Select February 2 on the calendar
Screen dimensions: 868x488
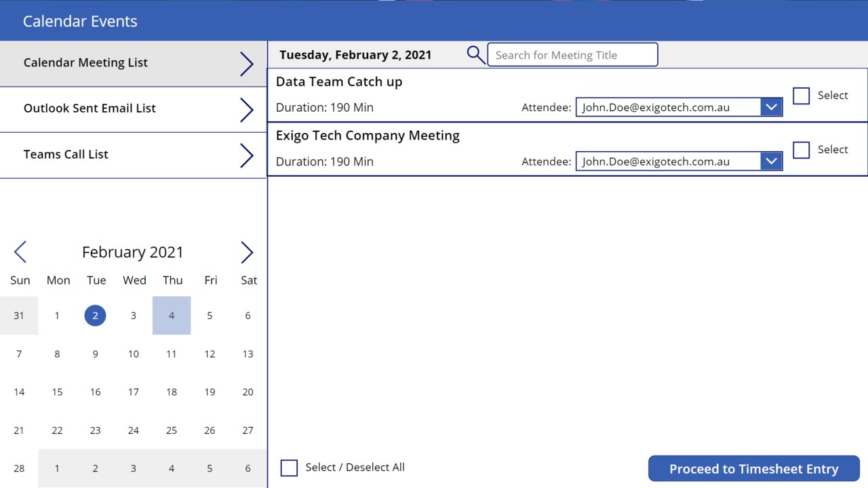95,315
